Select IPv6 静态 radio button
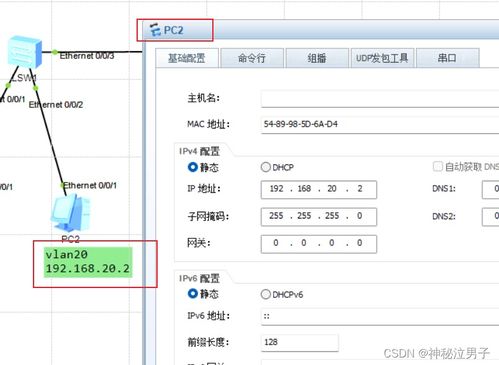 tap(193, 294)
